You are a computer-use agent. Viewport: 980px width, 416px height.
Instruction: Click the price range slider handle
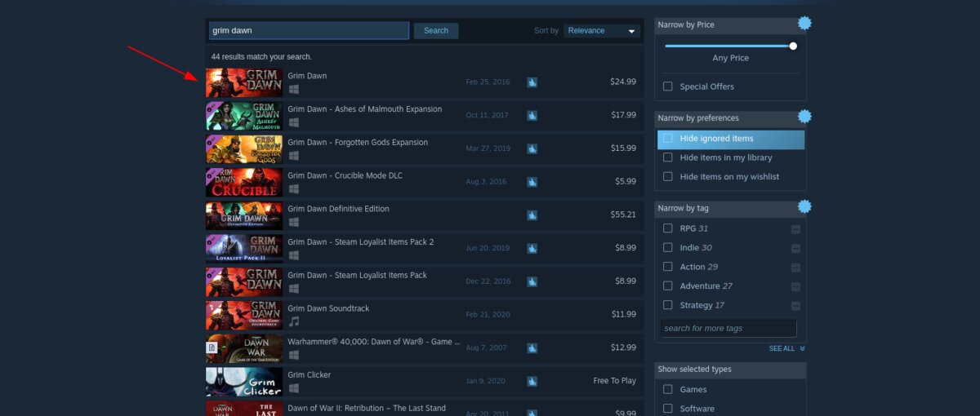pyautogui.click(x=793, y=46)
